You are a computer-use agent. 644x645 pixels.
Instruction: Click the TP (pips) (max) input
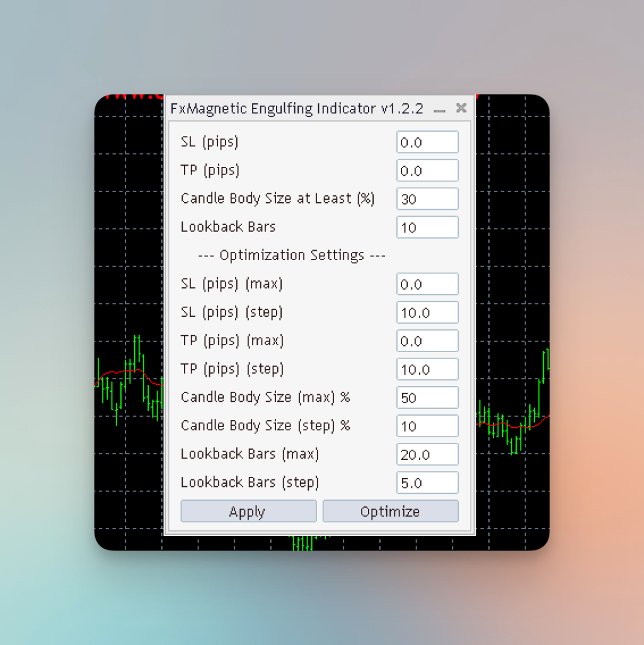(x=427, y=341)
